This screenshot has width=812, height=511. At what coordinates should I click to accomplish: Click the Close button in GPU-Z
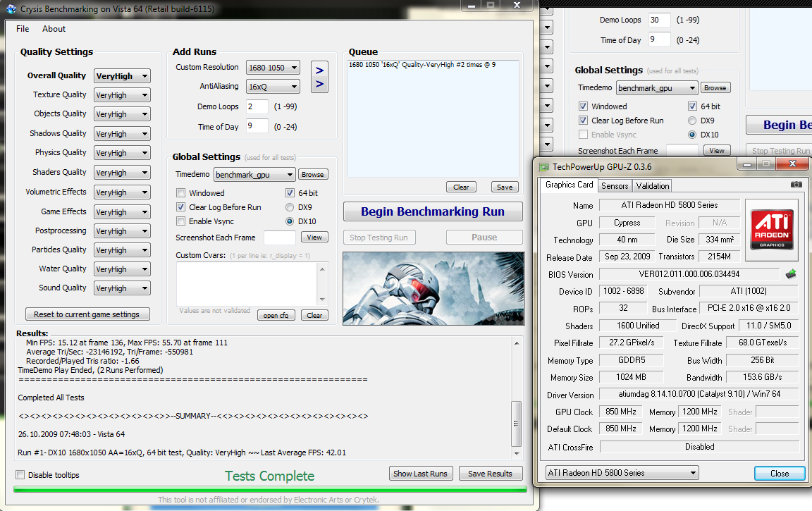[x=780, y=473]
